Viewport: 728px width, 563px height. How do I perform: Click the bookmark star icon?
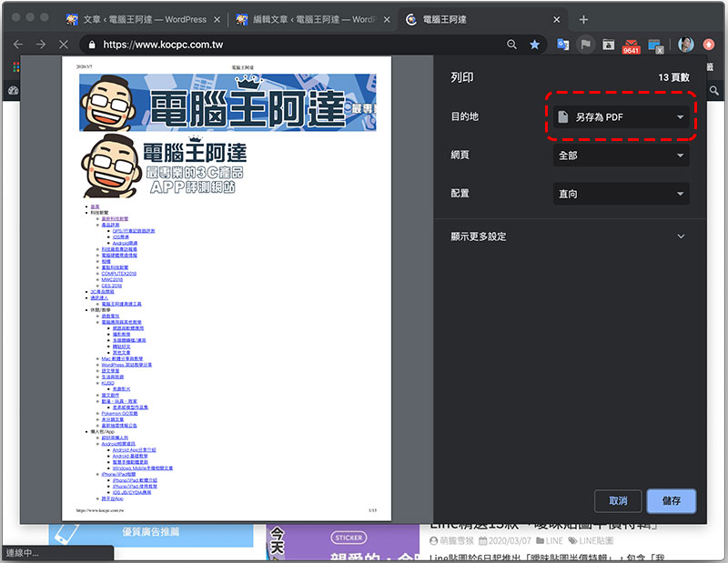[534, 45]
